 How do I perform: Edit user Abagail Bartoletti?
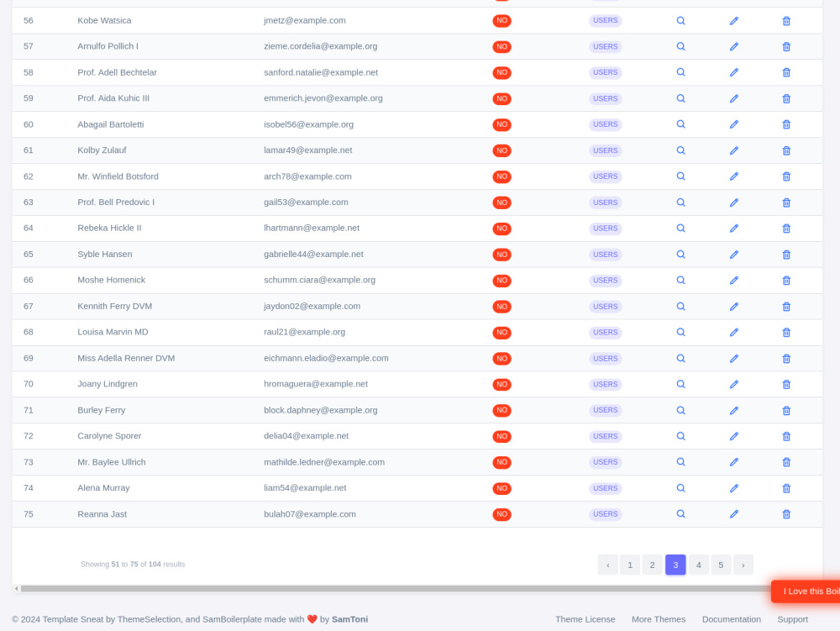[734, 125]
